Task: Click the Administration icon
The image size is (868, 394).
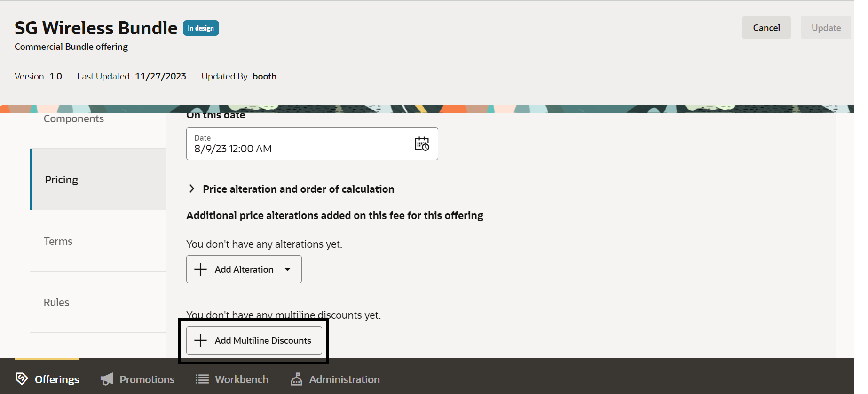Action: (x=296, y=379)
